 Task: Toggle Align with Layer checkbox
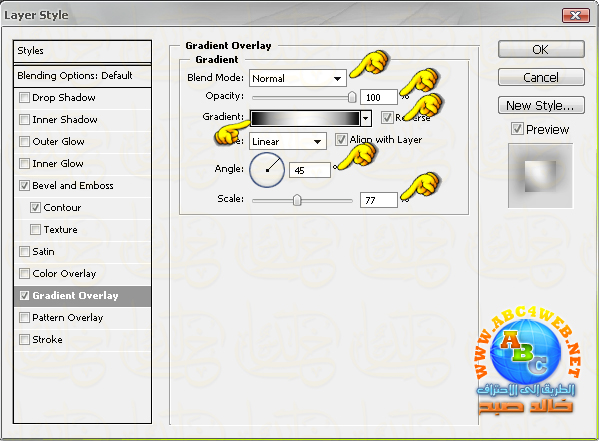point(341,139)
